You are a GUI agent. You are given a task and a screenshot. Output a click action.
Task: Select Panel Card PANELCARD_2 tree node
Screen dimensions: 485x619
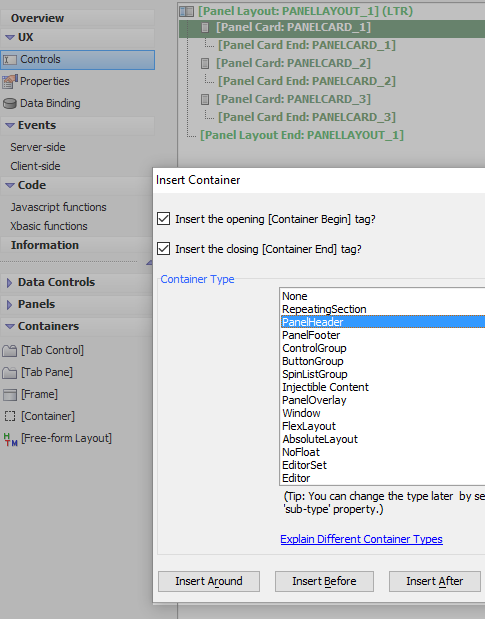point(293,63)
